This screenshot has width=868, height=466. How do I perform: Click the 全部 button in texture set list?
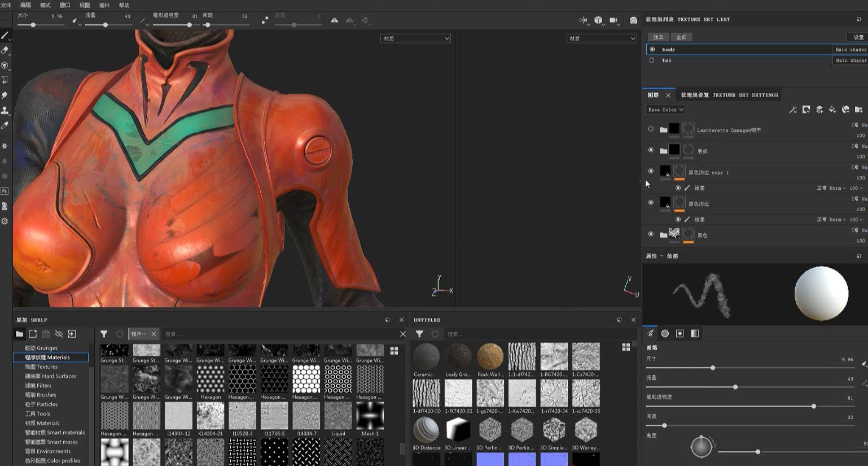coord(681,37)
